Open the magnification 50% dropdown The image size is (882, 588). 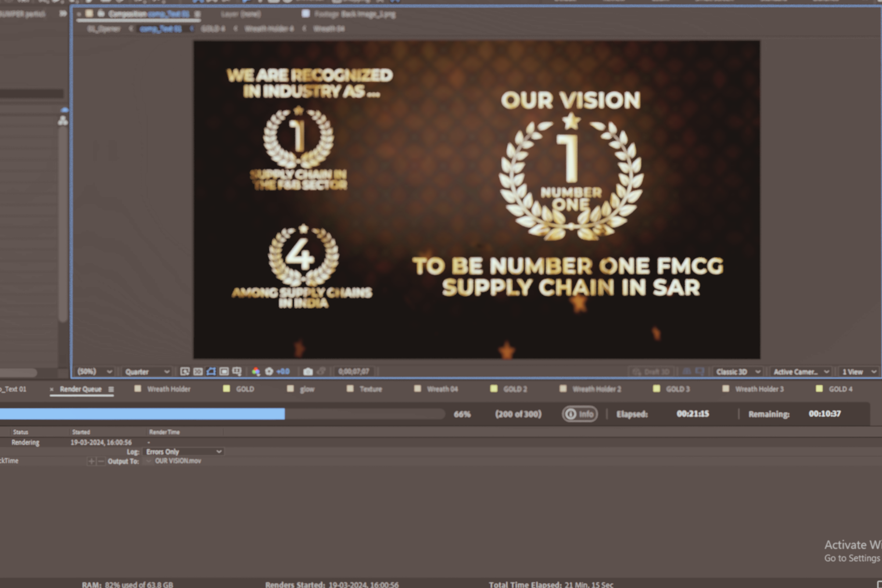pyautogui.click(x=94, y=372)
